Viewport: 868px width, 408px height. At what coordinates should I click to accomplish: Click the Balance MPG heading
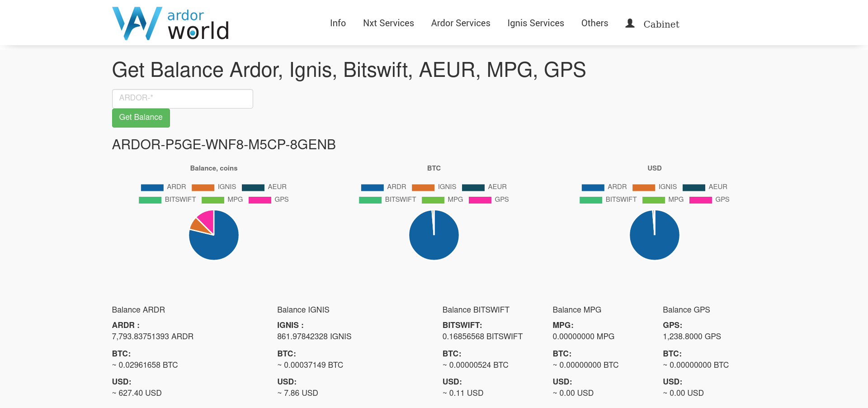(x=577, y=310)
